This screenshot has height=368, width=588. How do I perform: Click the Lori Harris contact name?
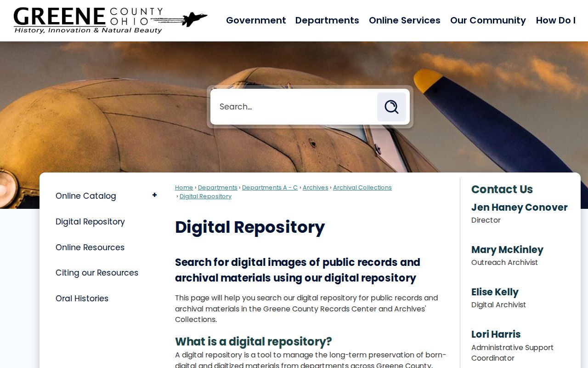coord(496,334)
